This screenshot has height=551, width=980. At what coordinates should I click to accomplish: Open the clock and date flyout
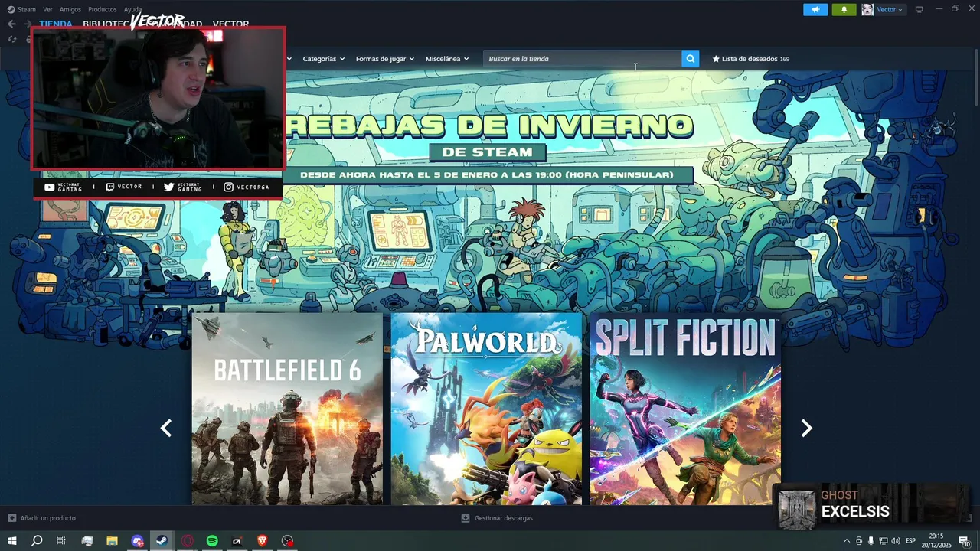[936, 541]
